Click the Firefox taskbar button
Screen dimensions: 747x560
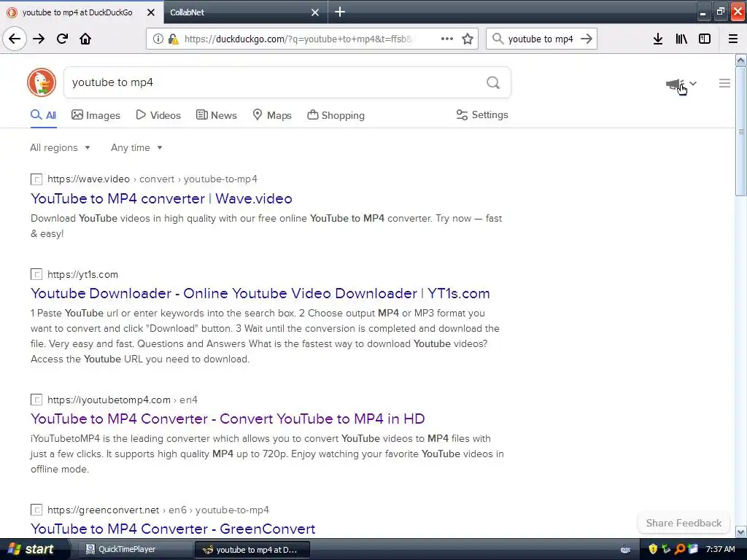coord(252,550)
